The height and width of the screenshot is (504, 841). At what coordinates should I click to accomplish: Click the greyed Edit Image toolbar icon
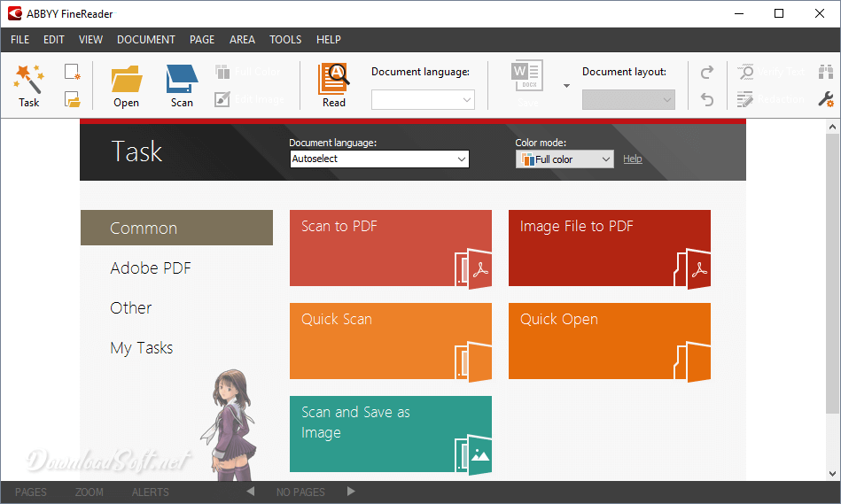[222, 99]
